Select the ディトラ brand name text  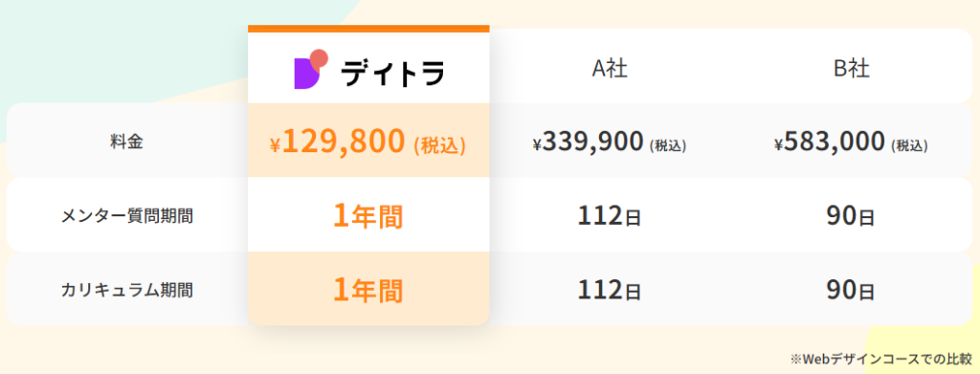pos(392,73)
